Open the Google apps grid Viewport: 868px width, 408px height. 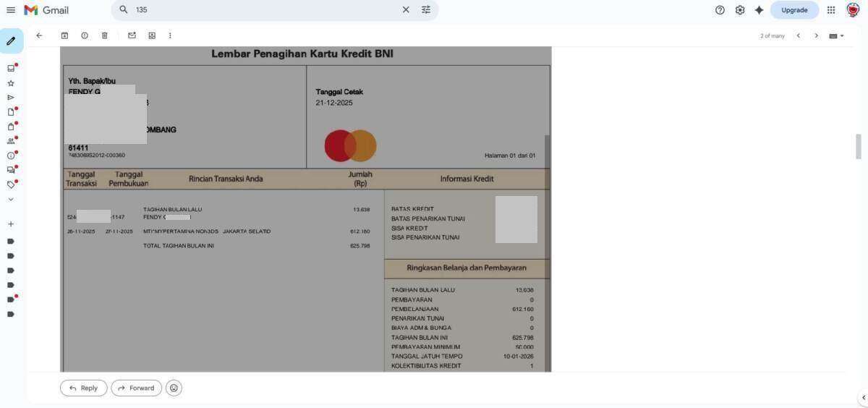[831, 10]
